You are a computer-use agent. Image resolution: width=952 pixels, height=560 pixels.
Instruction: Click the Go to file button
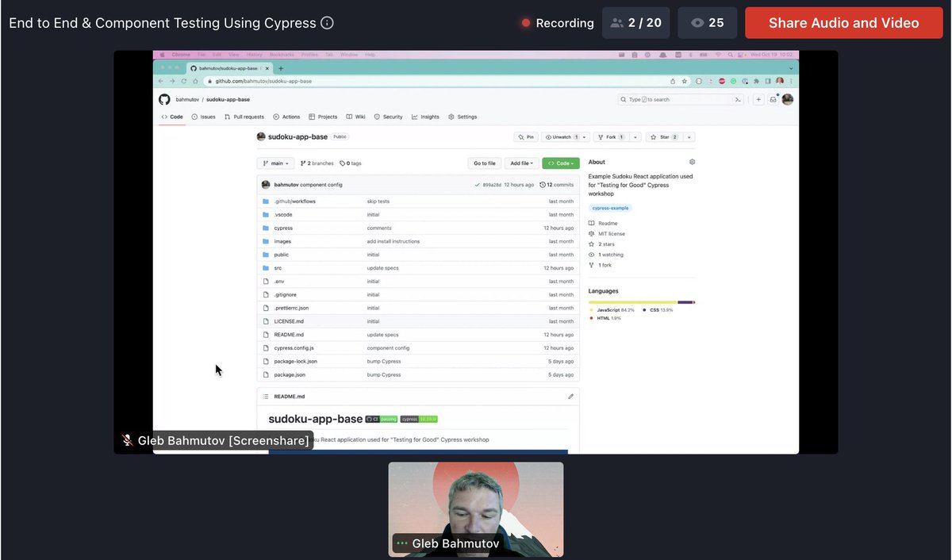click(x=485, y=163)
